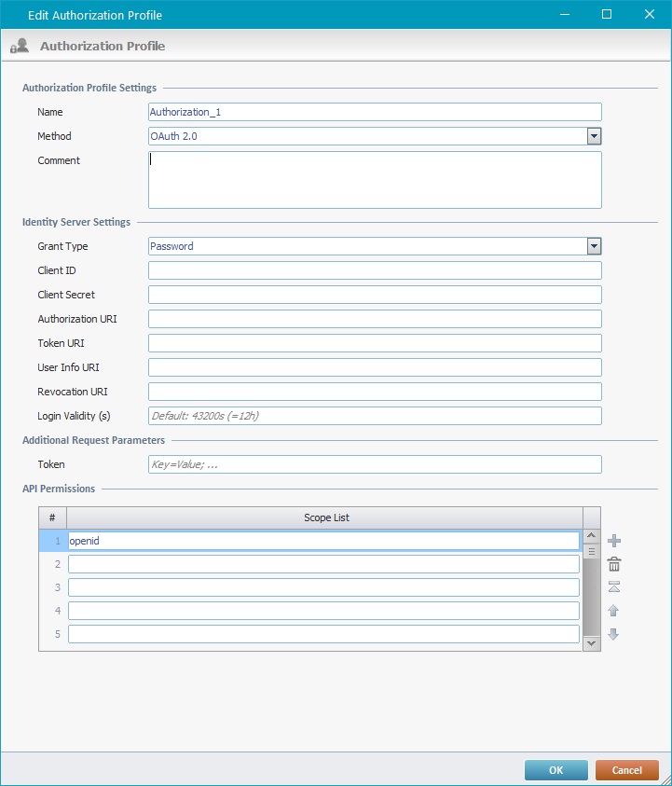
Task: Open the Method dropdown
Action: 594,136
